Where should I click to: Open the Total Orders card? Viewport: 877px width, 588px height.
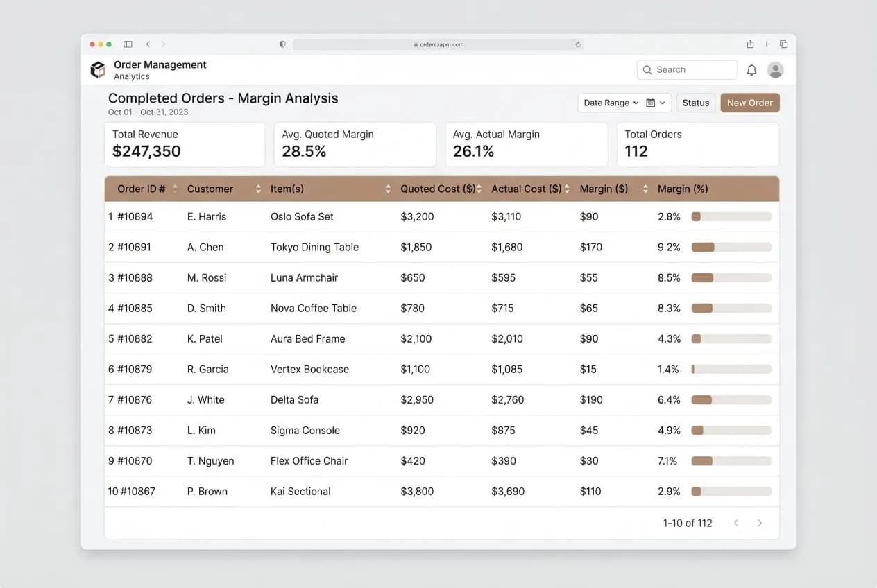698,144
